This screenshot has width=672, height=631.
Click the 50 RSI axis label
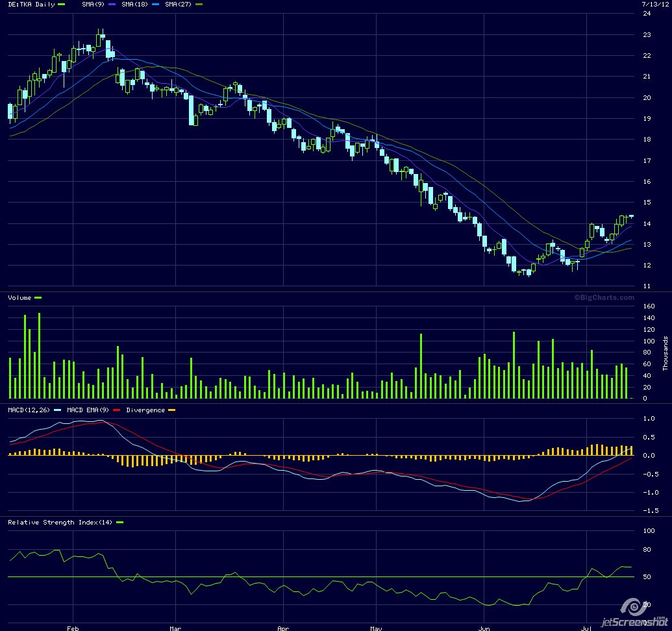[x=647, y=577]
